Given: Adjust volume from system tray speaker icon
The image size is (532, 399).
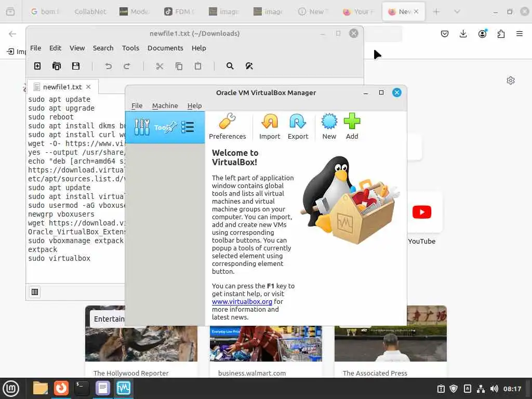Looking at the screenshot, I should coord(494,389).
